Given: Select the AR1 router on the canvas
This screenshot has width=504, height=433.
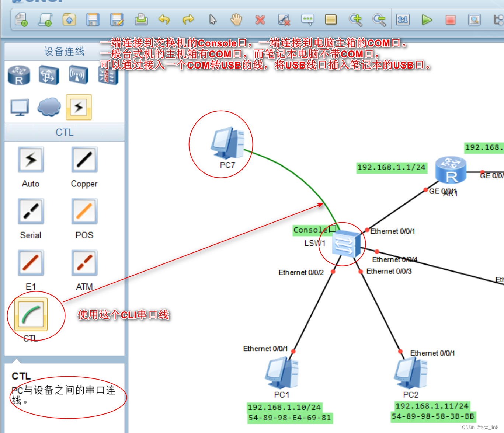Looking at the screenshot, I should [451, 170].
